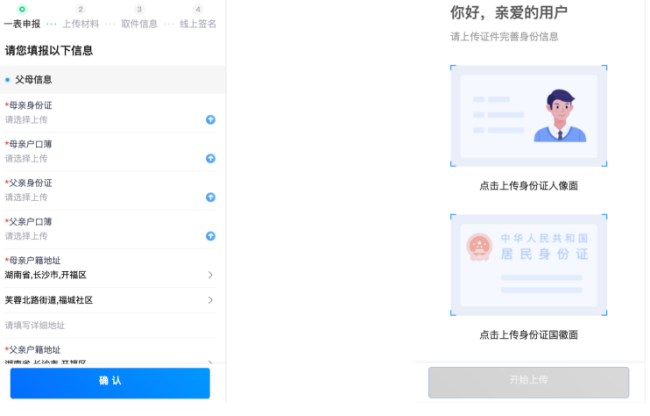Click upload icon for 母亲户口簿
The height and width of the screenshot is (416, 650).
211,158
